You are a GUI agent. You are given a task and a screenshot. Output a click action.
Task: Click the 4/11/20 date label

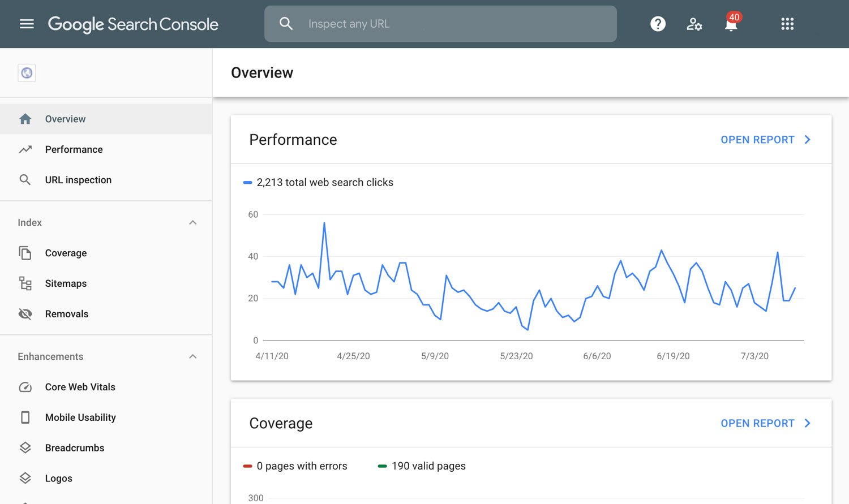pos(272,356)
